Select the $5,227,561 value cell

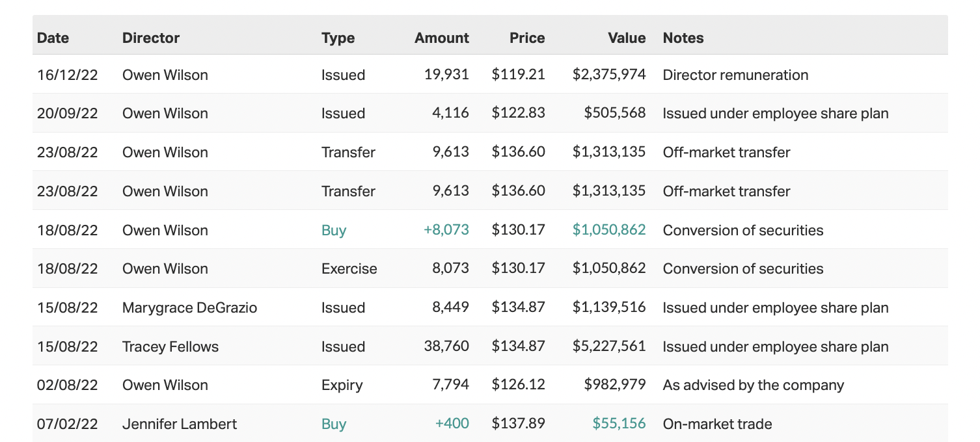tap(609, 346)
